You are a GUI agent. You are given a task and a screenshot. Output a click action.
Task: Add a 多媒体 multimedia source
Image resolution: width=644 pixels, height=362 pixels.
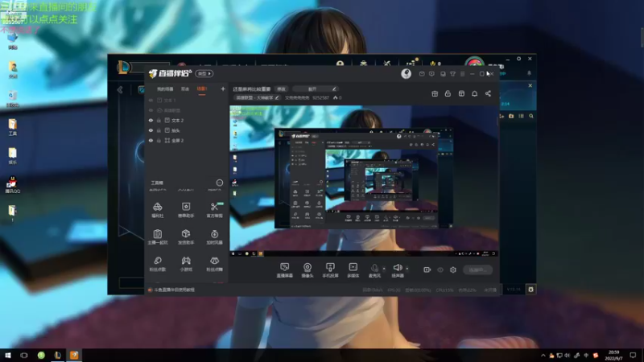click(x=353, y=270)
